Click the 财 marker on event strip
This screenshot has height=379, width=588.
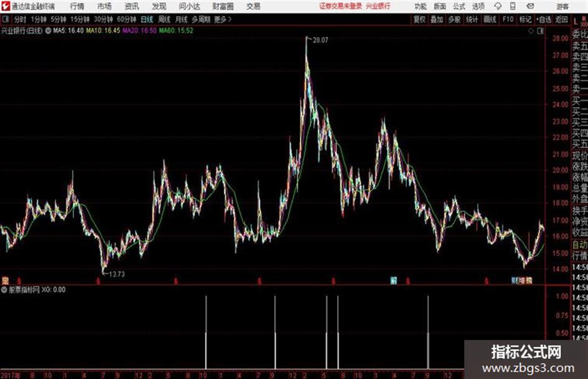click(515, 281)
